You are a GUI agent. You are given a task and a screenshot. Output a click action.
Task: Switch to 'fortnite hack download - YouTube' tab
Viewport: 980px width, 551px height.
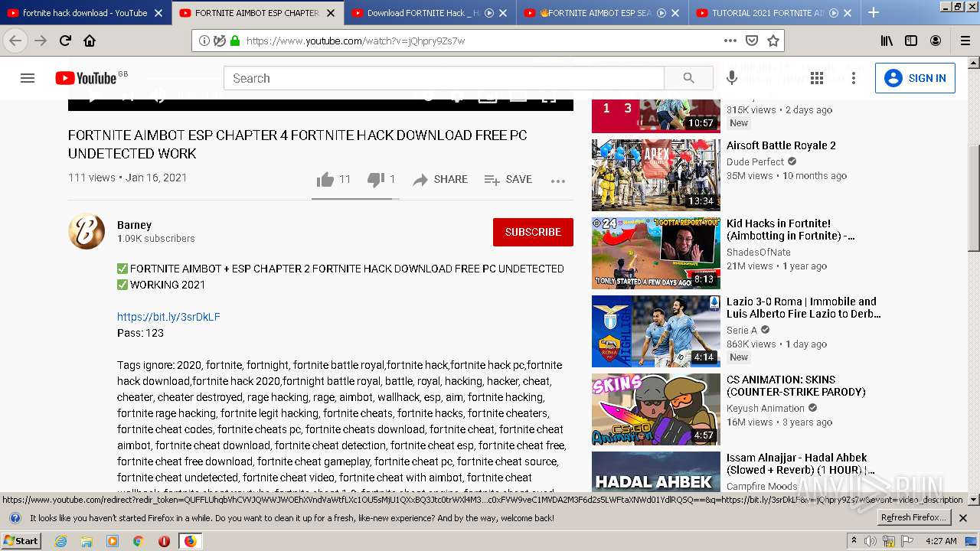85,13
